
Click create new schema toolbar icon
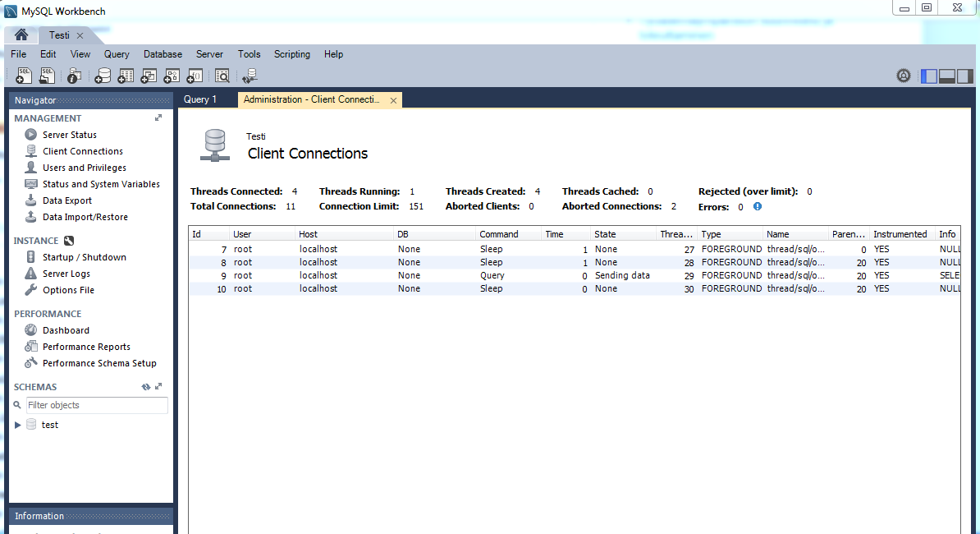tap(103, 76)
